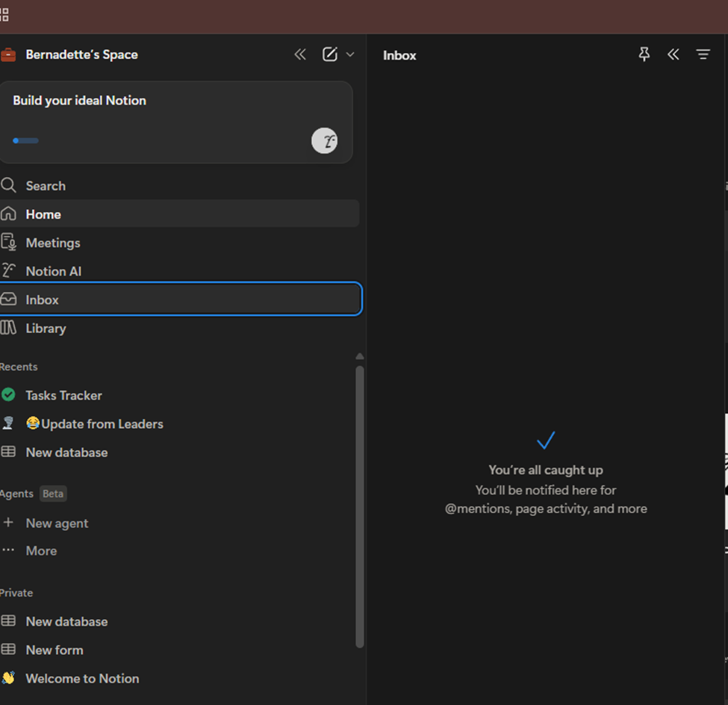Image resolution: width=728 pixels, height=705 pixels.
Task: Select Inbox in the sidebar
Action: click(43, 299)
